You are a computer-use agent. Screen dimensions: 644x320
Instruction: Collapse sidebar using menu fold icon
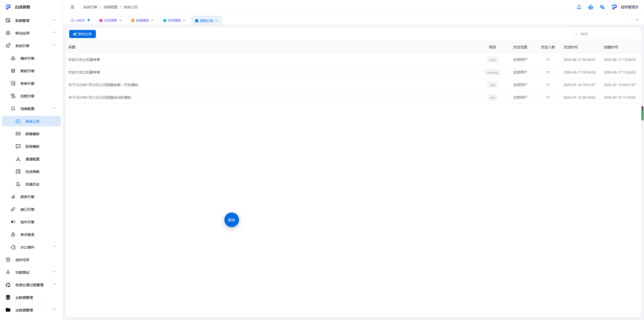72,7
